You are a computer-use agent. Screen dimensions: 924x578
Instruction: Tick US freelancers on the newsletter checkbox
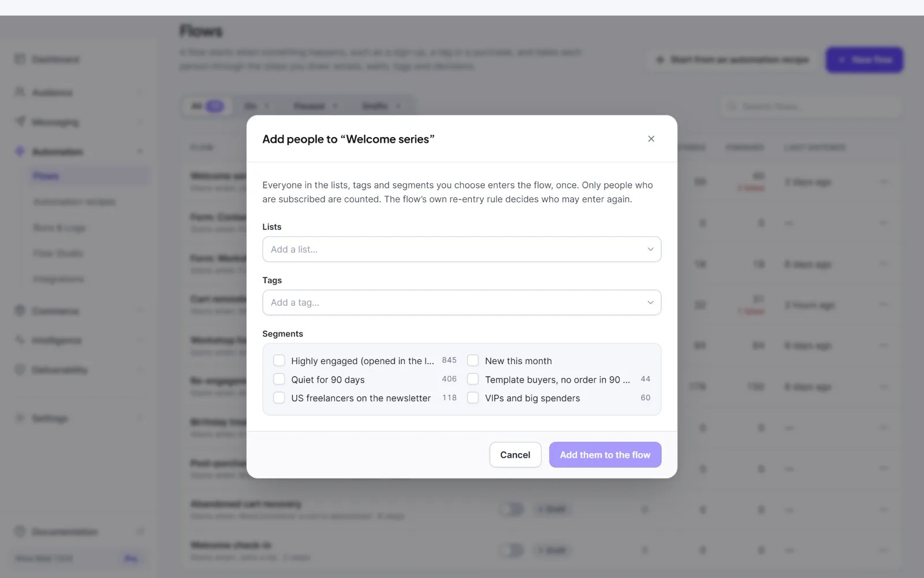point(279,398)
